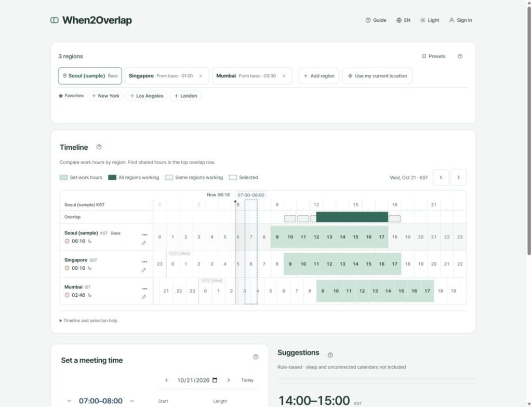Click the Set work hours legend swatch
The width and height of the screenshot is (532, 407).
click(63, 178)
